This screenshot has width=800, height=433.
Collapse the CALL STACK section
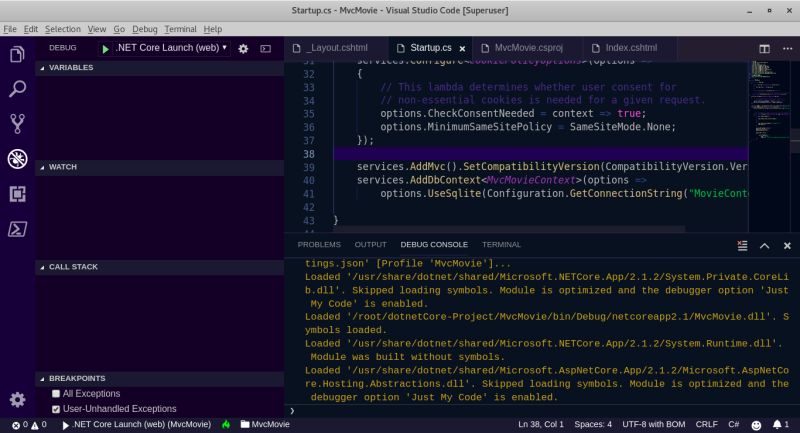[159, 267]
